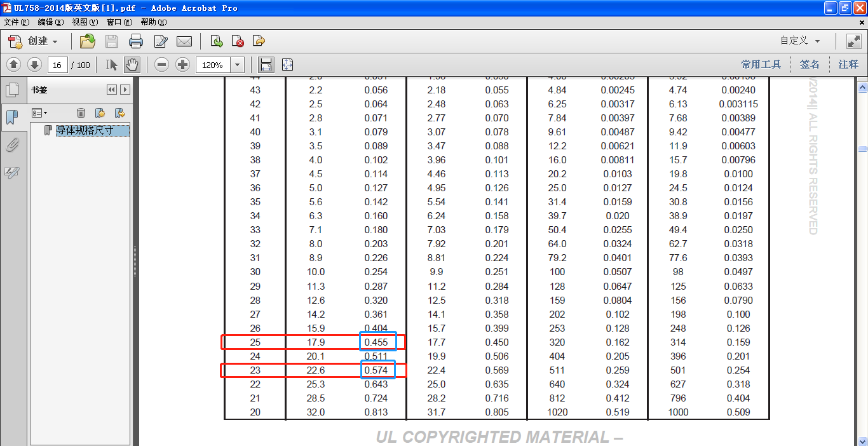Open the Page Thumbnails panel icon
Image resolution: width=868 pixels, height=446 pixels.
pyautogui.click(x=12, y=90)
